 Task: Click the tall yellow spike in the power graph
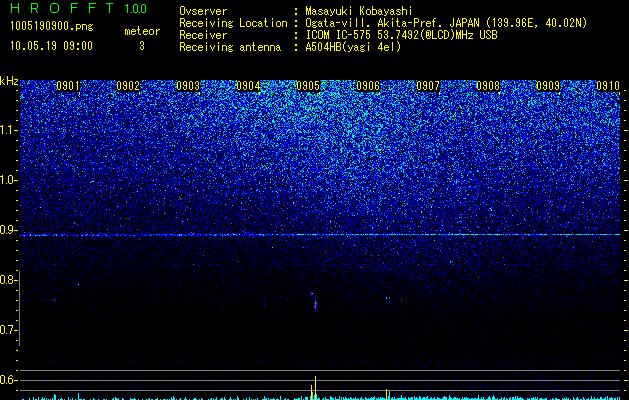tap(315, 388)
